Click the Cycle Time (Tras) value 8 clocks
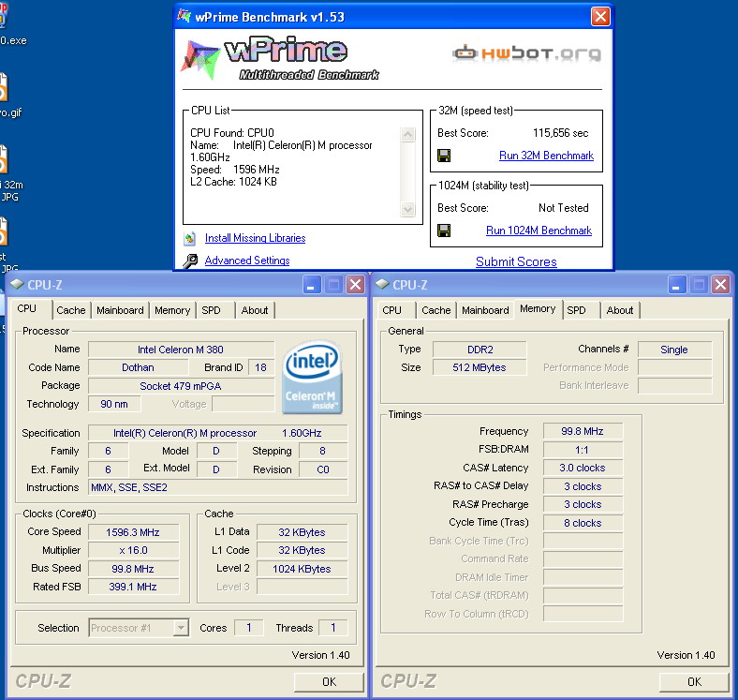The height and width of the screenshot is (700, 738). (583, 523)
